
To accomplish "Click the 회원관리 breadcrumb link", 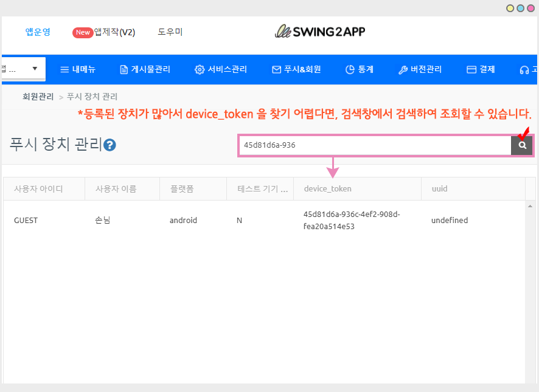I will 38,97.
